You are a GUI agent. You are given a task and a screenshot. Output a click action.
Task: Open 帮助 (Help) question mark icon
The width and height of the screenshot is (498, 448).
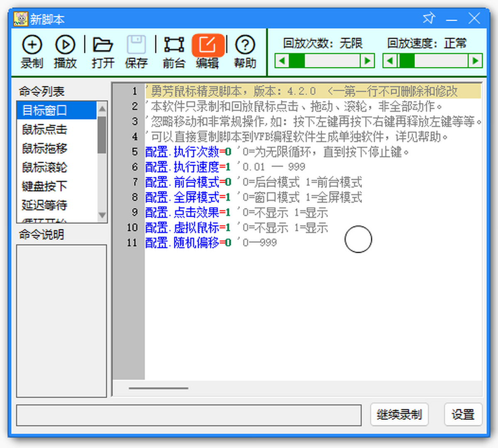coord(245,45)
